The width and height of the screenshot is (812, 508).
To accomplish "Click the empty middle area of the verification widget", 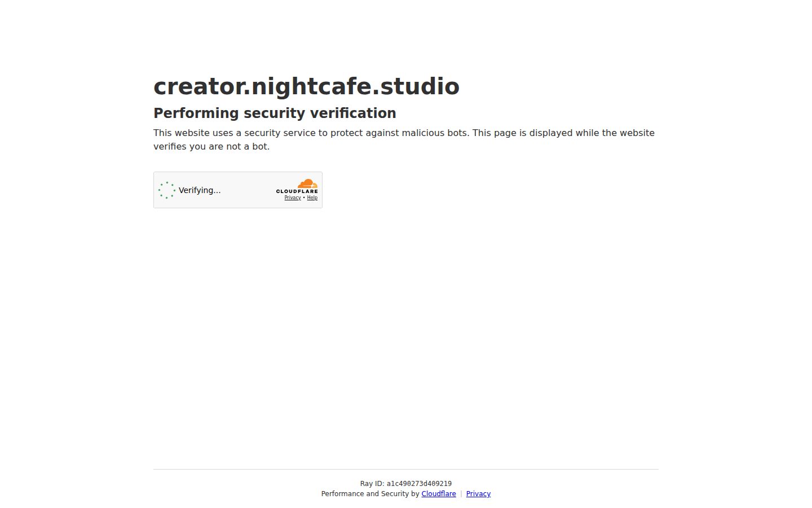I will [247, 190].
